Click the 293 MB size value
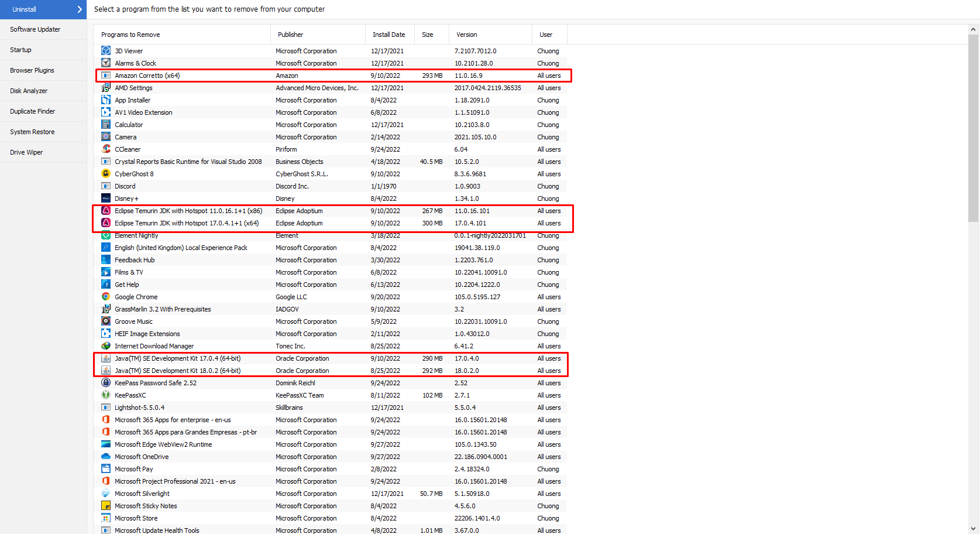Screen dimensions: 980x534 pos(432,76)
